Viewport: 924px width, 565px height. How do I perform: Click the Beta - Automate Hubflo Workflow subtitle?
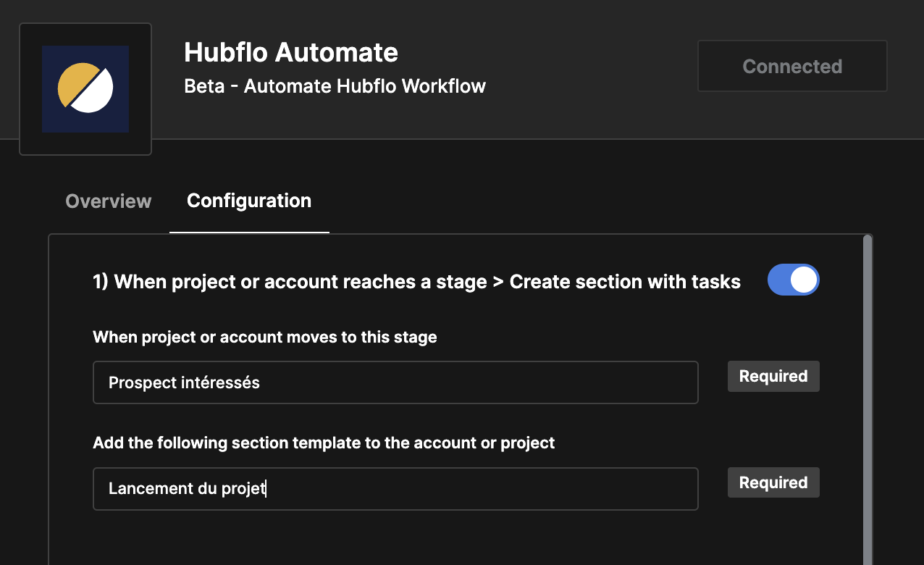[335, 86]
